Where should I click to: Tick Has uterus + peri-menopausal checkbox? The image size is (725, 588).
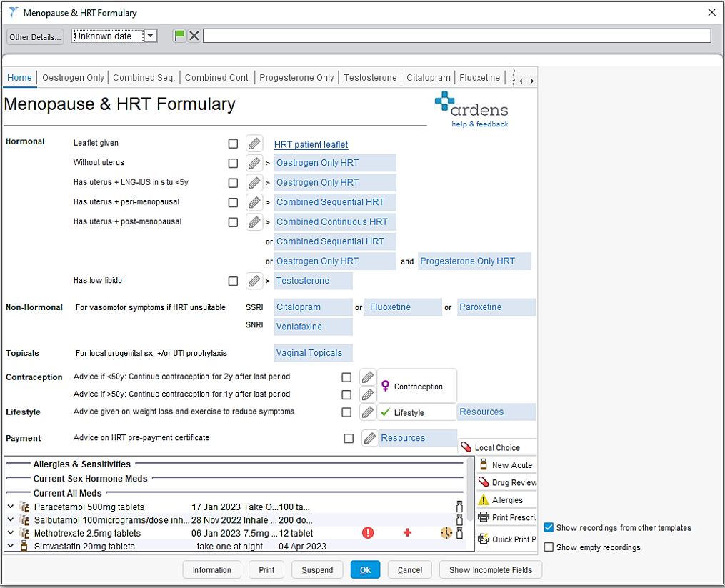pyautogui.click(x=233, y=203)
